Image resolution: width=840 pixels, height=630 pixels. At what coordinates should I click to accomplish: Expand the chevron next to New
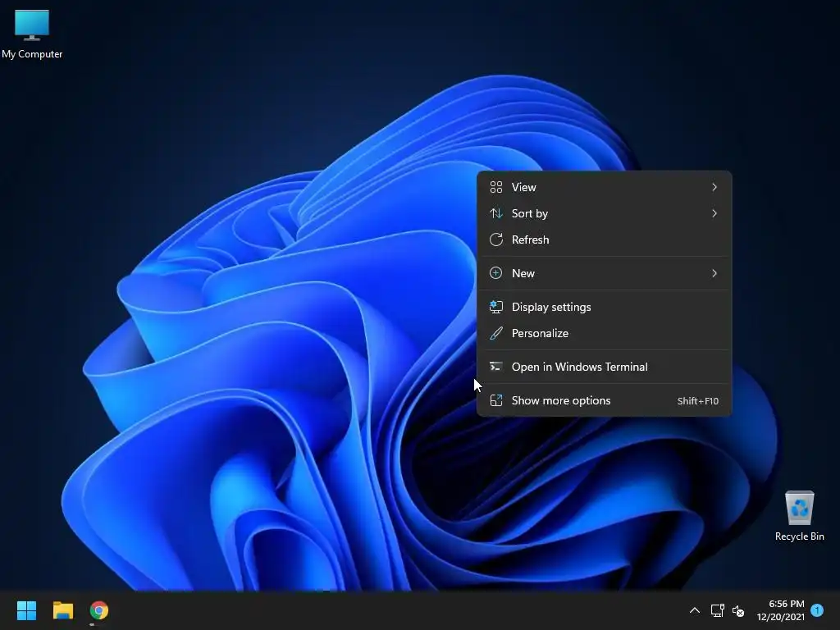(714, 273)
